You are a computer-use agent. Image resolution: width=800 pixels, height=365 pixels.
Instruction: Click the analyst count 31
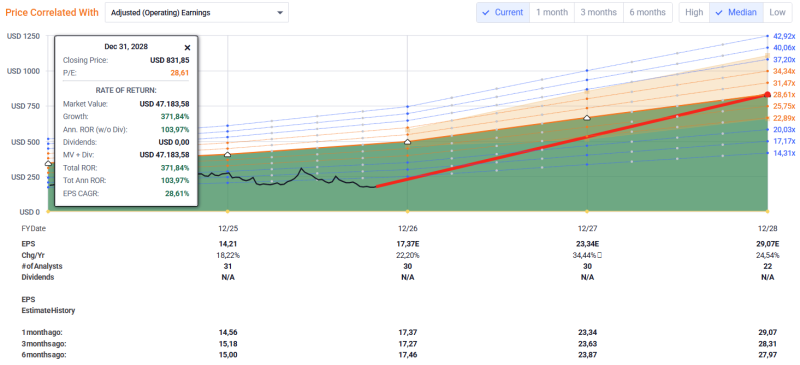click(228, 266)
